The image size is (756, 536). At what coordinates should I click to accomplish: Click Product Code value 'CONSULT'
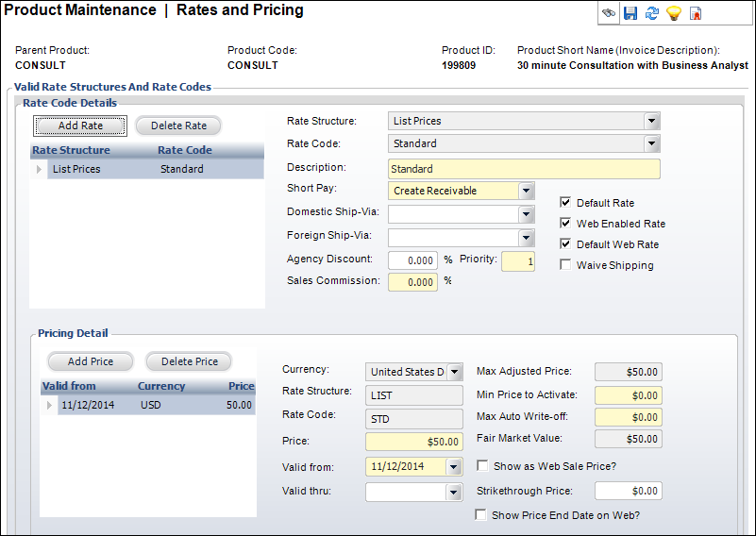click(x=253, y=65)
